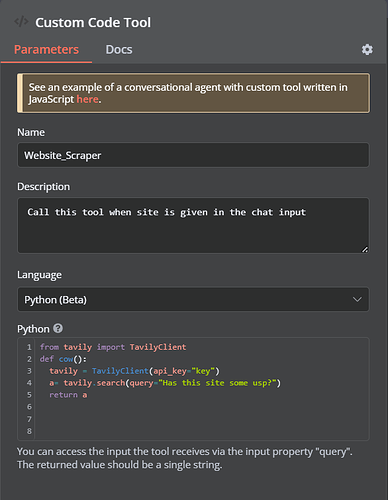388x500 pixels.
Task: Open the Python (Beta) language selector
Action: pyautogui.click(x=193, y=299)
